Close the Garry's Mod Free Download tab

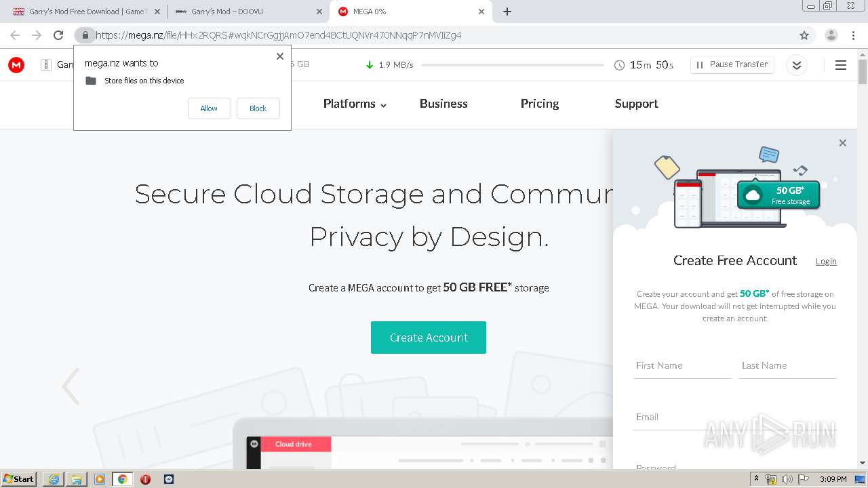tap(157, 12)
